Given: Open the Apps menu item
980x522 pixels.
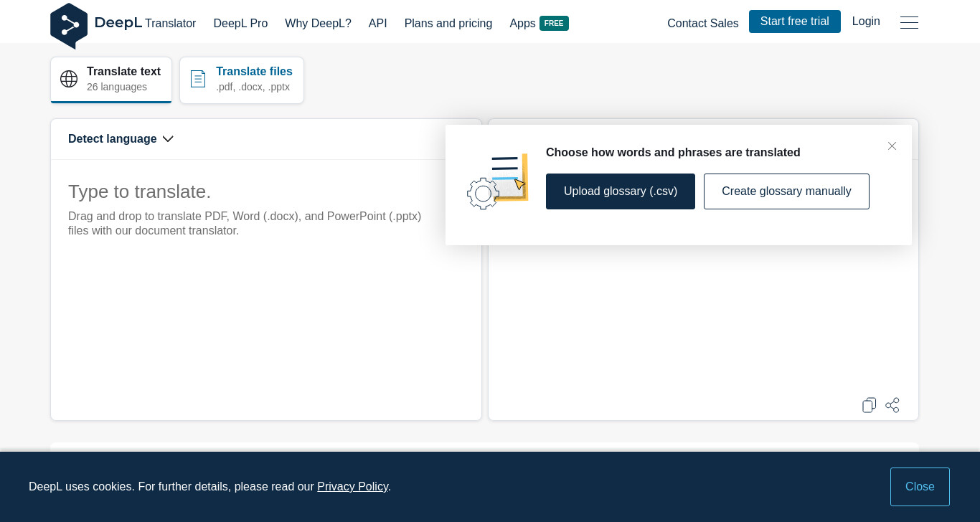Looking at the screenshot, I should 522,23.
